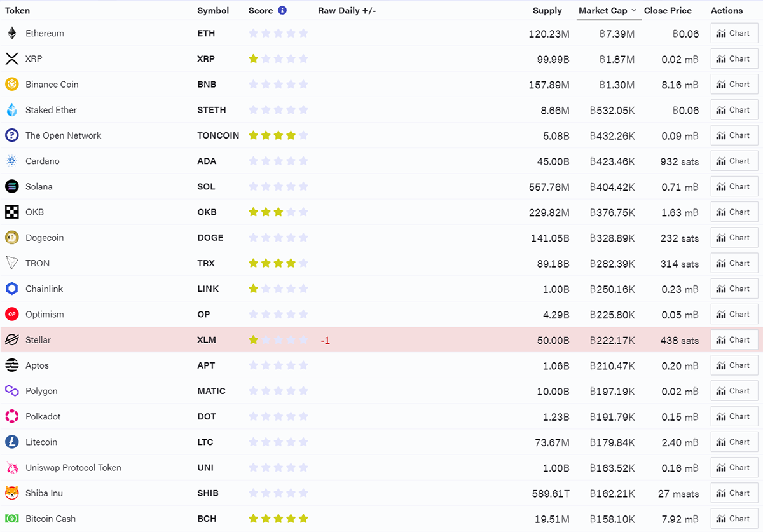The width and height of the screenshot is (763, 532).
Task: Open the Chart for Stellar
Action: [x=734, y=339]
